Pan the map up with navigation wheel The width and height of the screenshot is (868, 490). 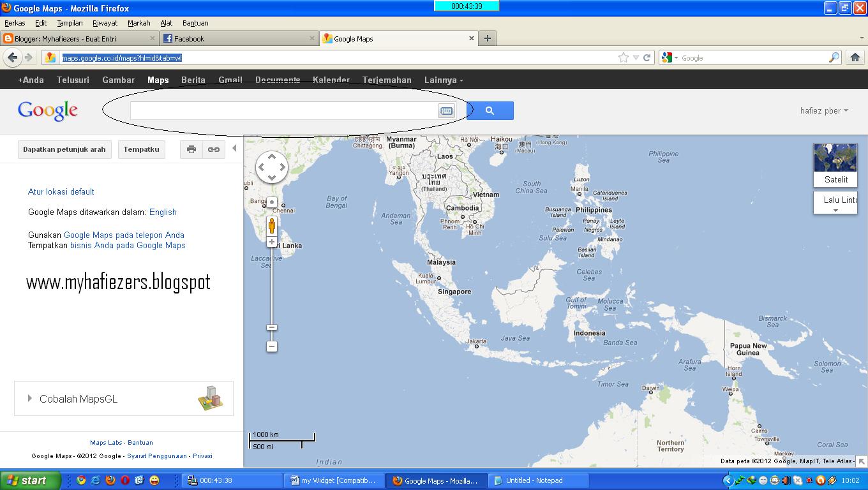272,156
